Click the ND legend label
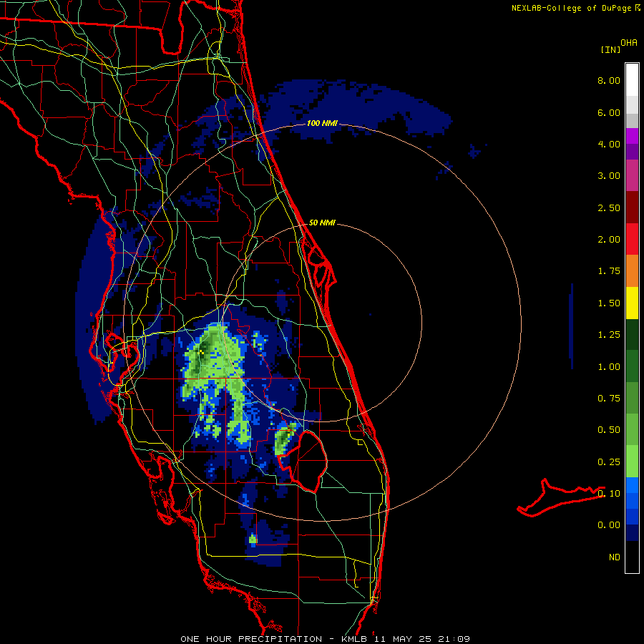This screenshot has height=644, width=644. pos(615,557)
